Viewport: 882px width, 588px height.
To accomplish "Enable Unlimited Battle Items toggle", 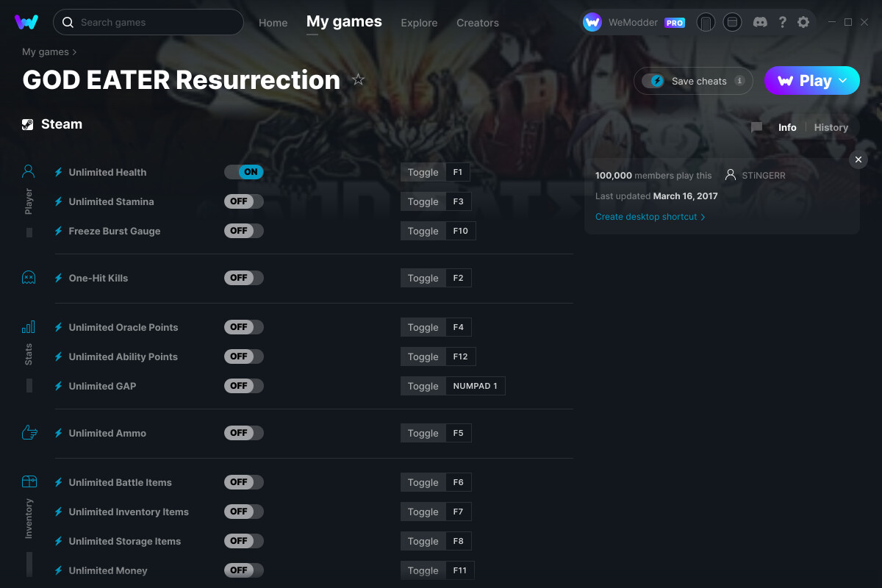I will (x=244, y=482).
